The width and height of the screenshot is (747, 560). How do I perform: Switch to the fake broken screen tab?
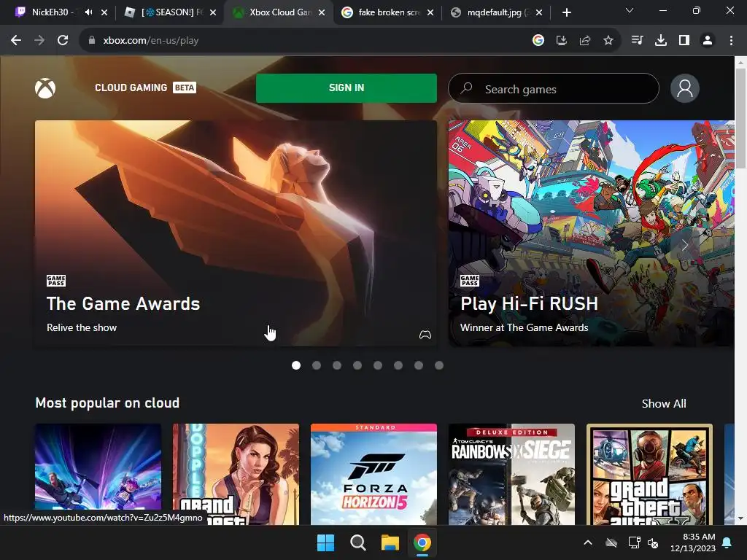coord(388,12)
